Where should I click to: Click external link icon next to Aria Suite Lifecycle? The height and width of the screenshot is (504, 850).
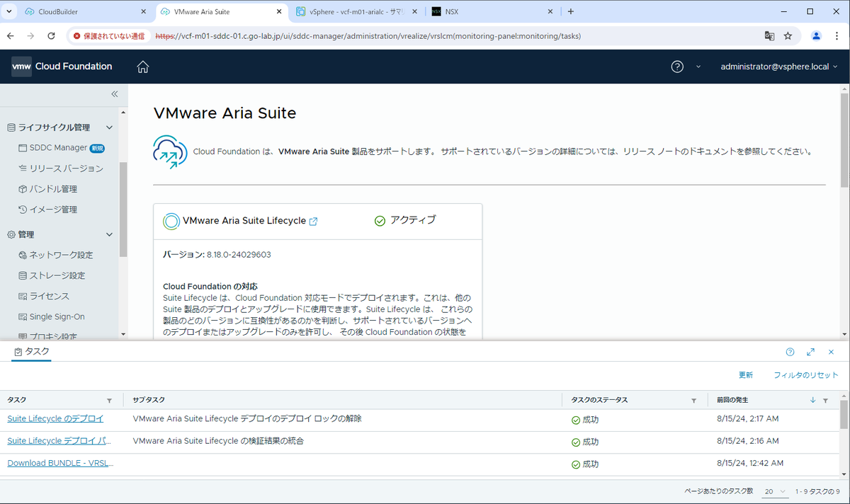(313, 221)
